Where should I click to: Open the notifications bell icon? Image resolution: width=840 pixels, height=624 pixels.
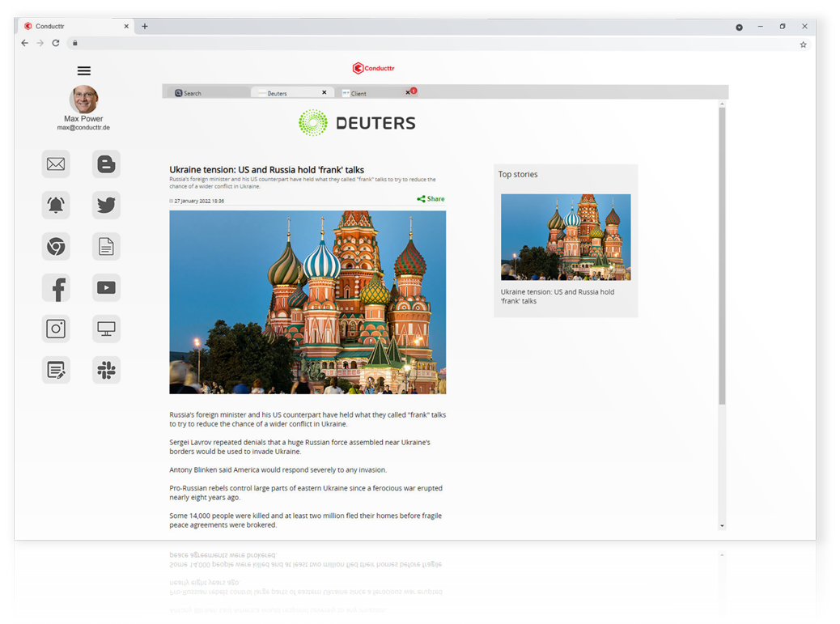(55, 205)
